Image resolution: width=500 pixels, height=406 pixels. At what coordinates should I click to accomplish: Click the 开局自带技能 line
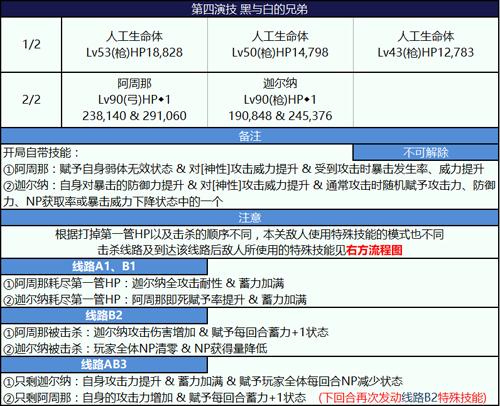point(41,153)
